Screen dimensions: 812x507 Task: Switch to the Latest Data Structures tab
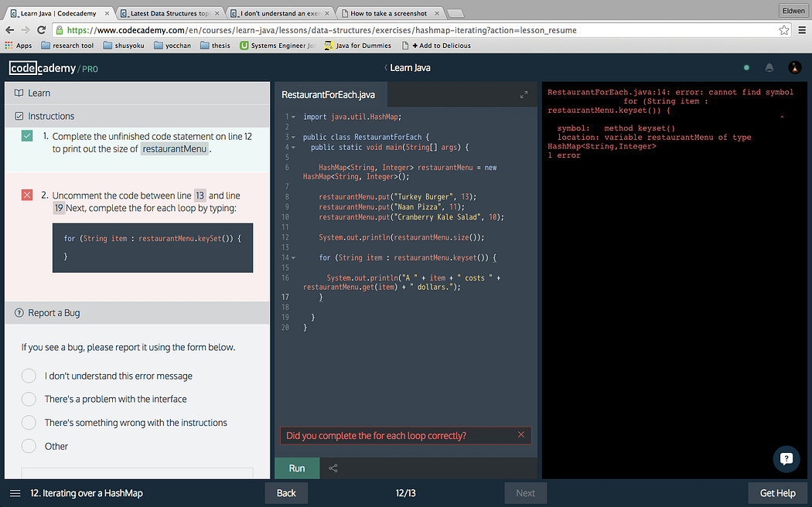[170, 13]
